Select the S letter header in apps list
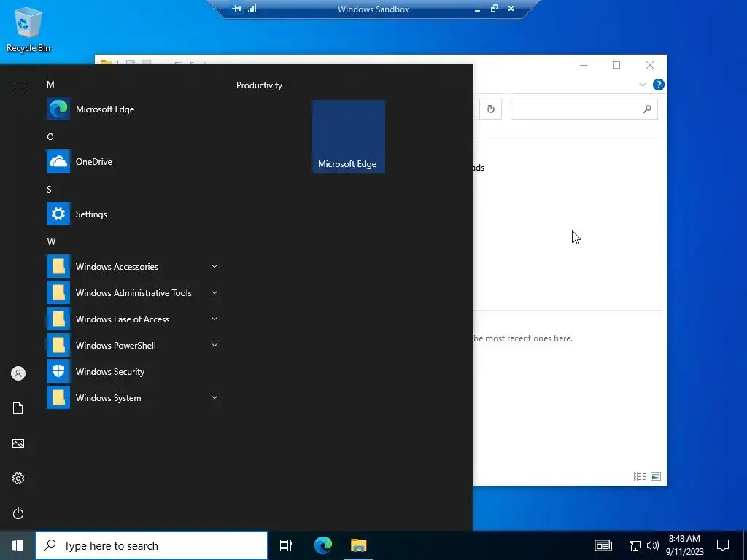Viewport: 747px width, 560px height. [49, 190]
